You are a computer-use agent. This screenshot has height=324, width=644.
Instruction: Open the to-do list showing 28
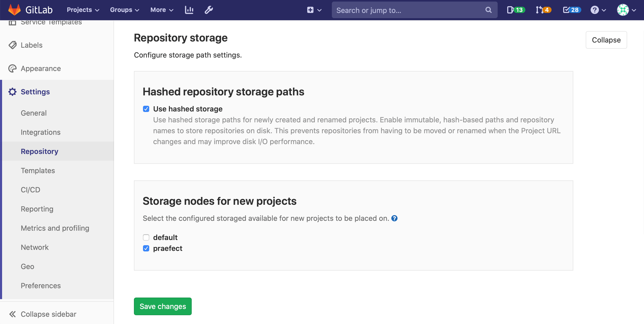tap(572, 10)
